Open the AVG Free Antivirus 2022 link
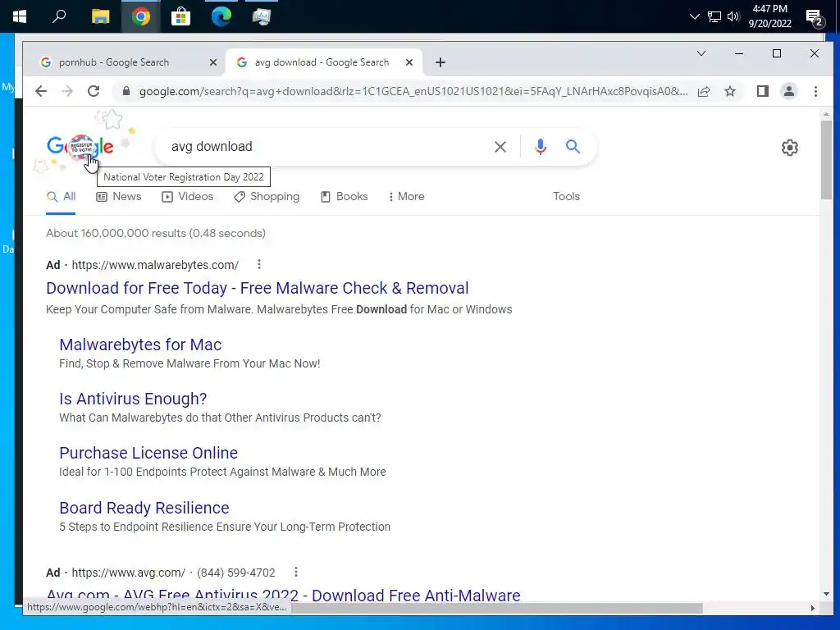Image resolution: width=840 pixels, height=630 pixels. coord(283,595)
